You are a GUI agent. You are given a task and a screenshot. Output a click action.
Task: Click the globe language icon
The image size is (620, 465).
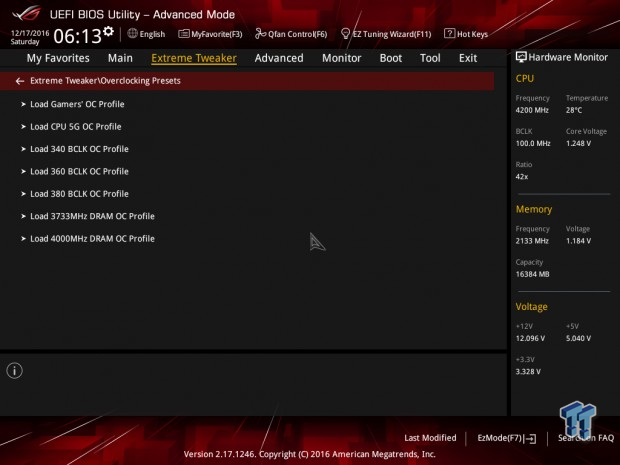(132, 34)
